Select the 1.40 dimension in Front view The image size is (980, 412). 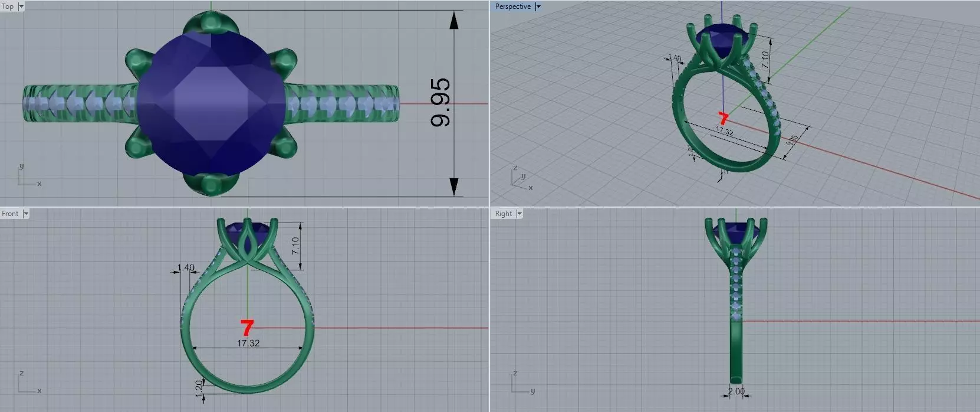(186, 267)
